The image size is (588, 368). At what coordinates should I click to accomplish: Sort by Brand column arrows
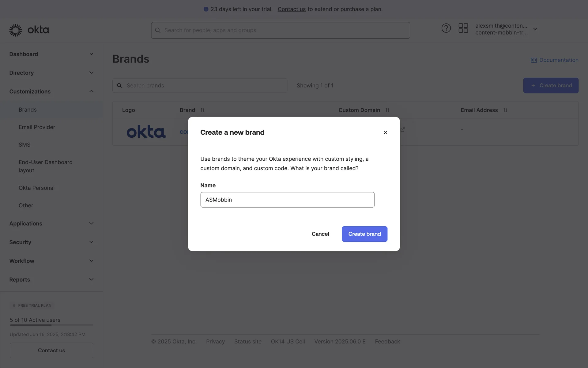pos(202,110)
